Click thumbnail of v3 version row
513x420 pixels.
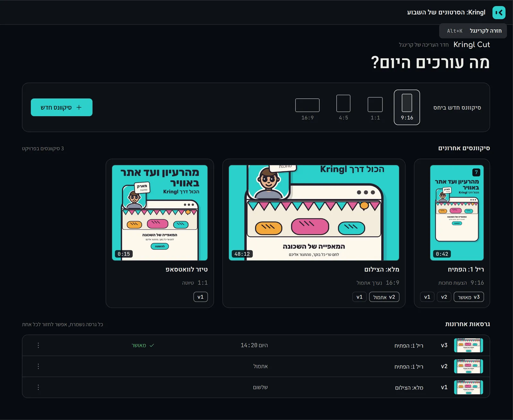(468, 345)
